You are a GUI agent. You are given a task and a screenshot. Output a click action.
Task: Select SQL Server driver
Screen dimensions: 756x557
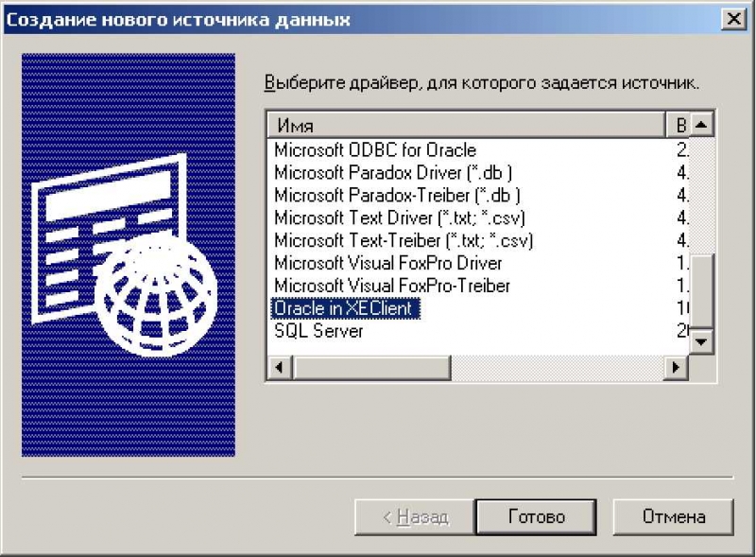pos(318,331)
